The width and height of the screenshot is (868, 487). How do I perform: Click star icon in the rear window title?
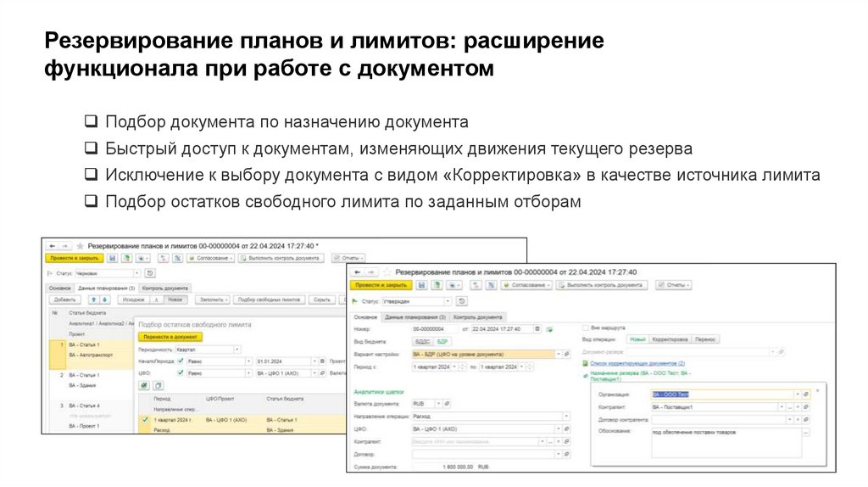coord(80,245)
